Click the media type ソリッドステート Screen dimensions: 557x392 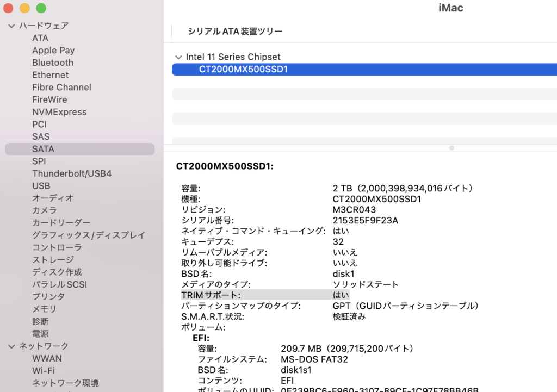[x=366, y=284]
